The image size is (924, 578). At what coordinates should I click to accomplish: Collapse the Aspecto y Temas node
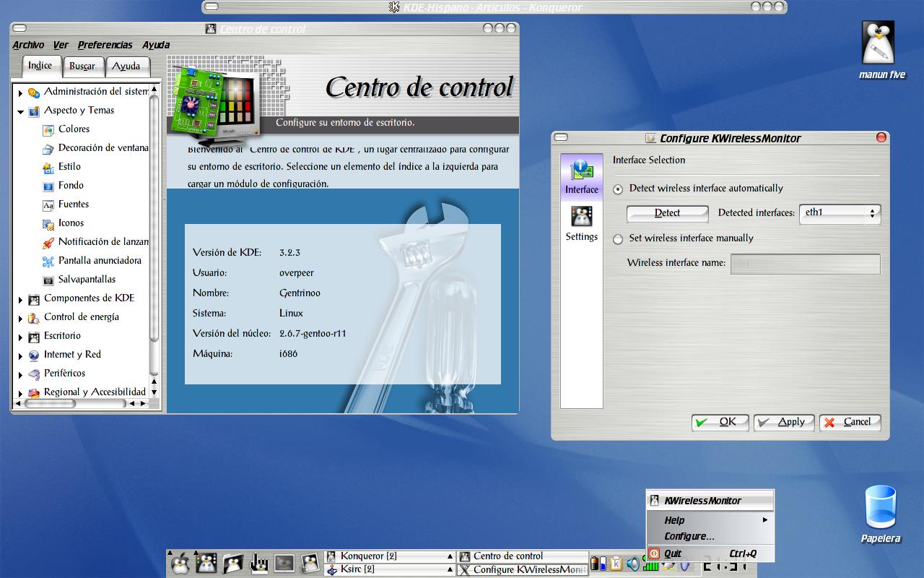(21, 112)
